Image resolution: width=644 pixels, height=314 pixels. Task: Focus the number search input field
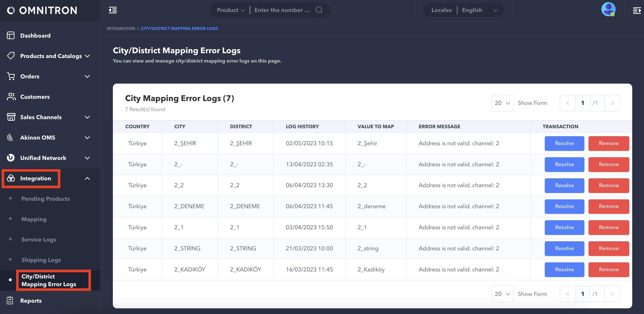tap(282, 10)
